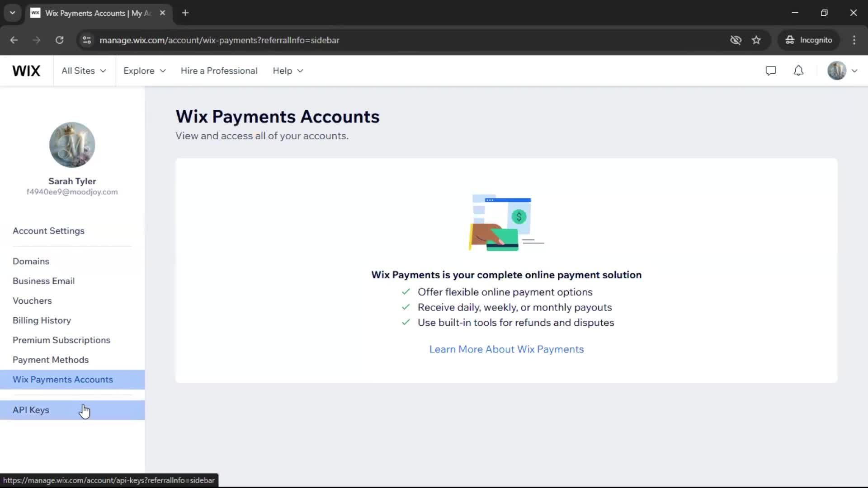Open the notifications bell
Screen dimensions: 868x488
click(799, 70)
